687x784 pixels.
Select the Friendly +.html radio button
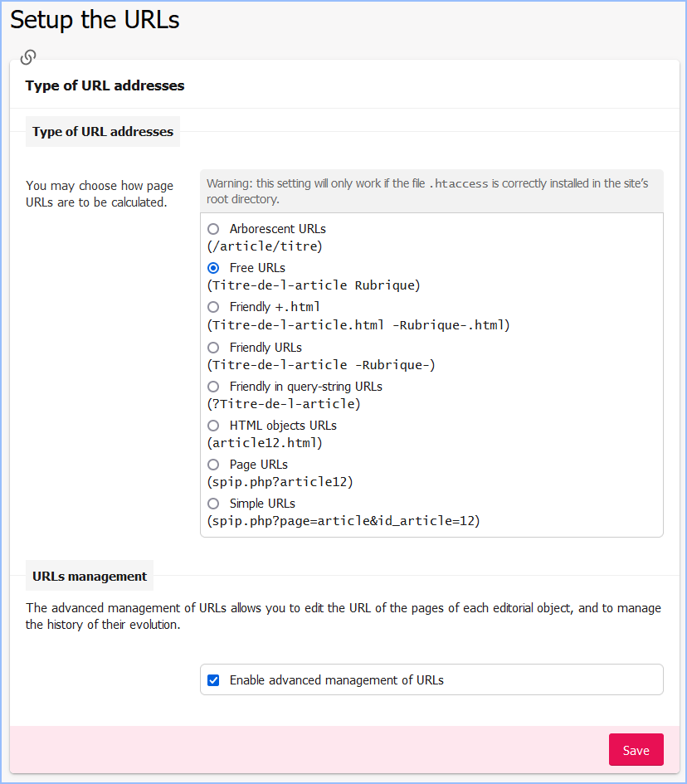(213, 307)
